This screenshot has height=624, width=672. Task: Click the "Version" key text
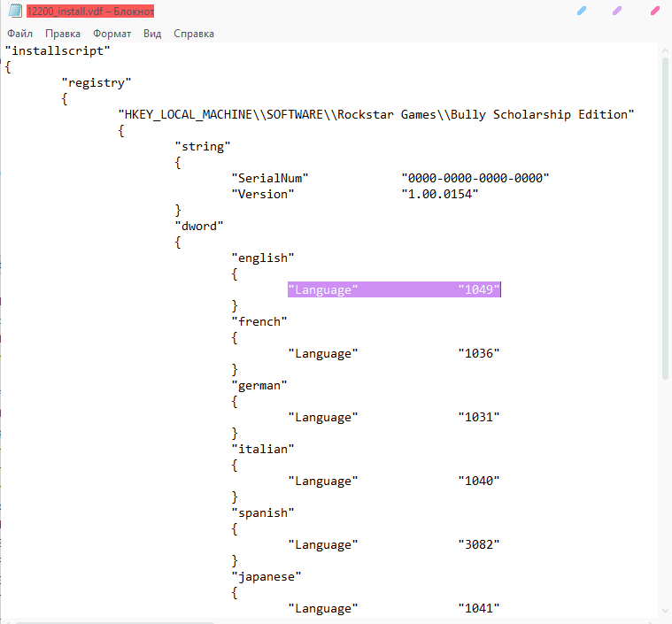(x=263, y=194)
